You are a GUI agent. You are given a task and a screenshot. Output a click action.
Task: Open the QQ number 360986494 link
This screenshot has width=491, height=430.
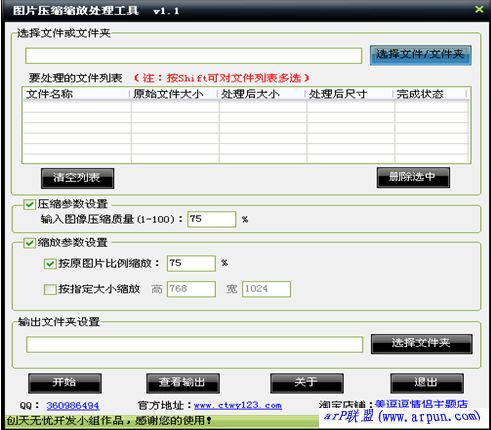[73, 406]
